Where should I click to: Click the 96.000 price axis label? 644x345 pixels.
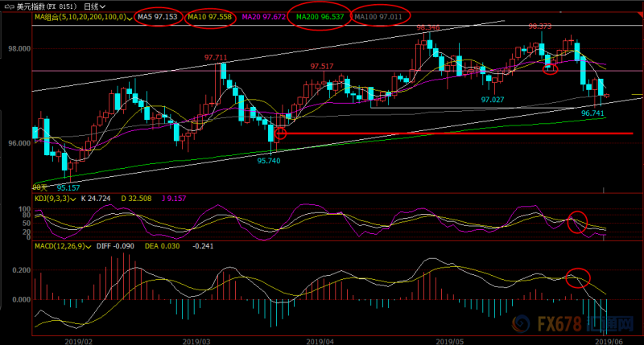click(x=19, y=143)
